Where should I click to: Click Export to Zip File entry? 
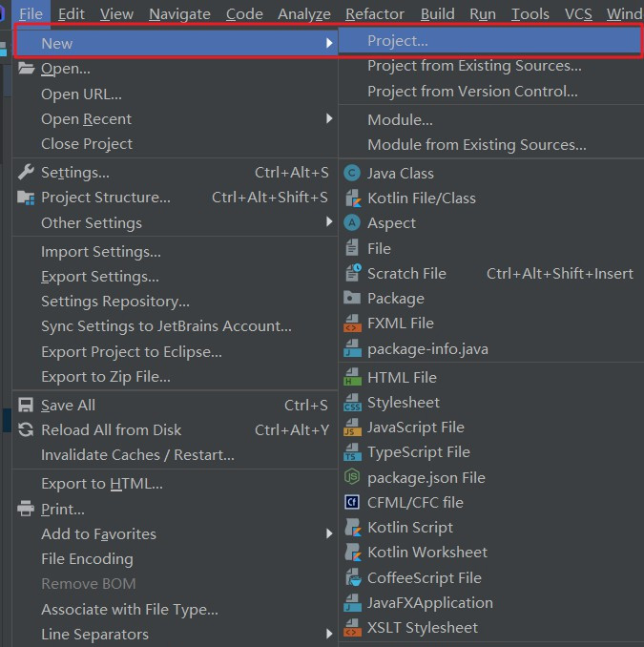pyautogui.click(x=106, y=376)
